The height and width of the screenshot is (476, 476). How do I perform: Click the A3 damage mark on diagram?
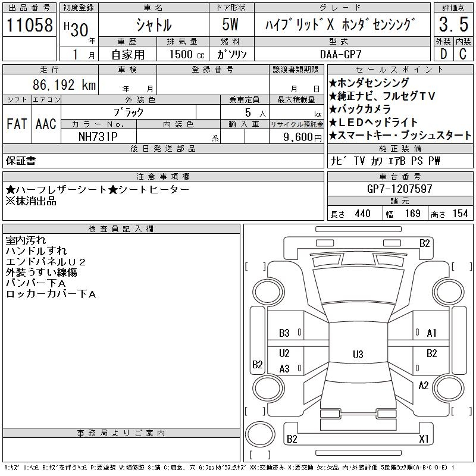pyautogui.click(x=284, y=369)
